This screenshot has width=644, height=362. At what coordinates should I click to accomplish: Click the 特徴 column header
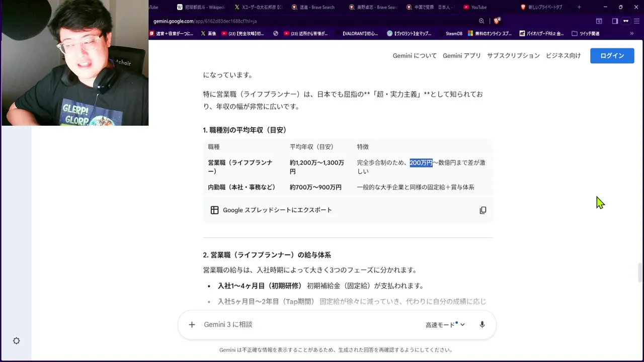click(363, 147)
